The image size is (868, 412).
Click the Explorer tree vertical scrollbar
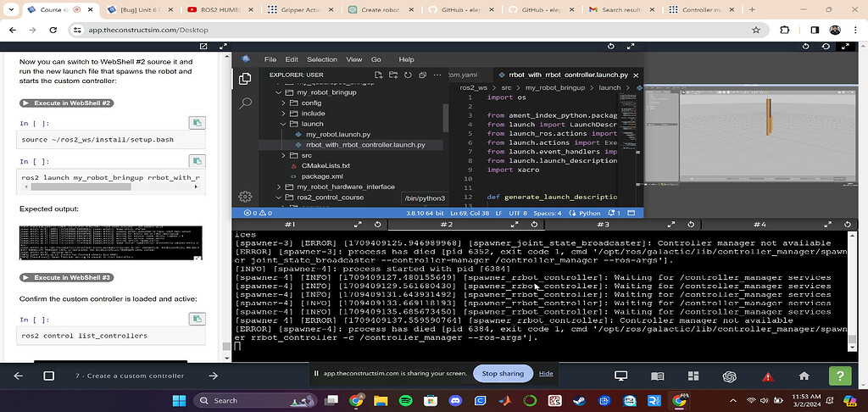tap(446, 119)
